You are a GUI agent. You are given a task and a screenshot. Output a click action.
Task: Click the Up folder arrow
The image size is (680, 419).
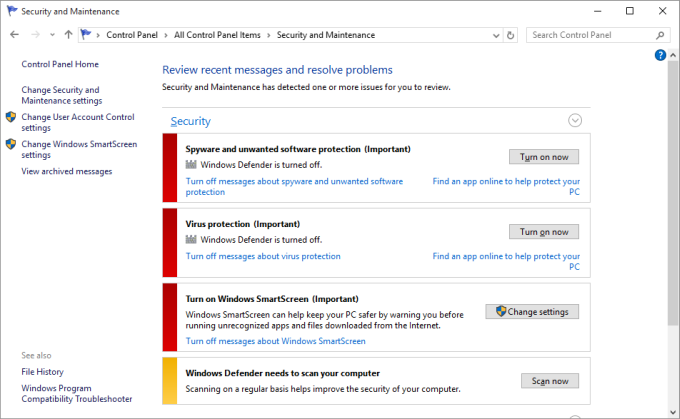(68, 35)
